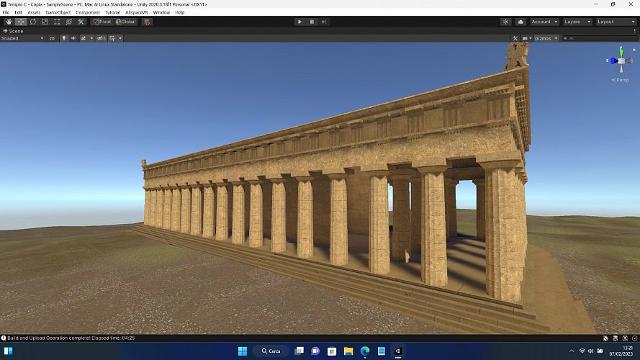Click the build complete status message
This screenshot has height=360, width=640.
click(x=71, y=338)
